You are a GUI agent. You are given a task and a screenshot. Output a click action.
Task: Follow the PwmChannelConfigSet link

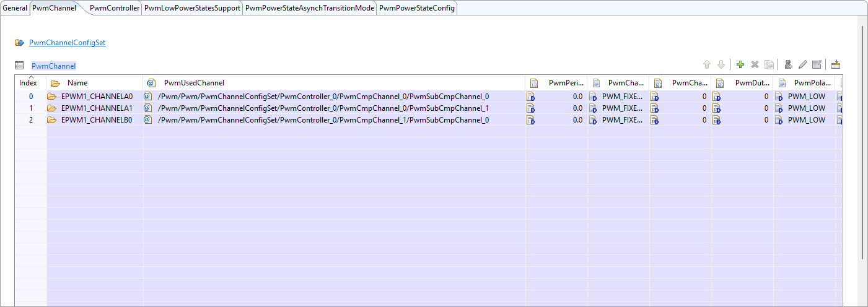tap(67, 43)
